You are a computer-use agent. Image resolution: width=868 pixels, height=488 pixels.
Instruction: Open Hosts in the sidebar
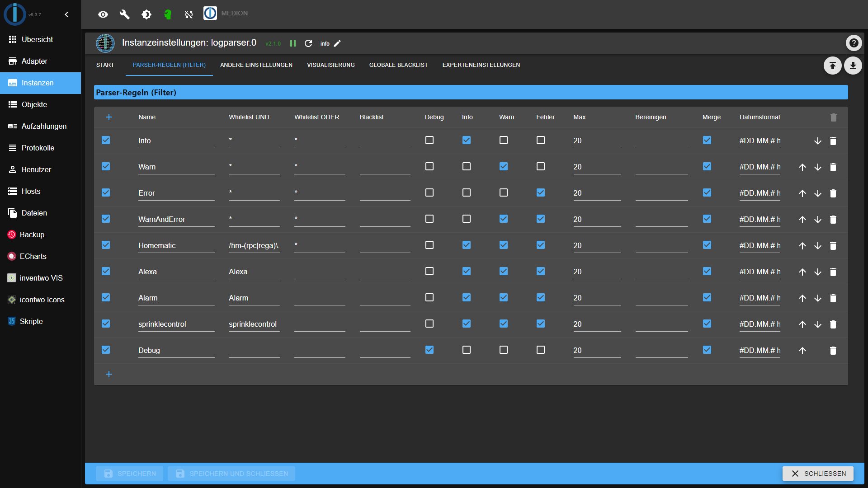(x=40, y=192)
